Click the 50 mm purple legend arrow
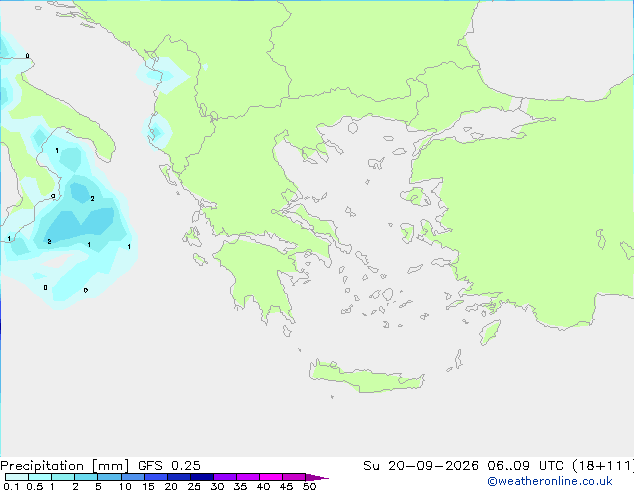This screenshot has height=490, width=634. coord(317,477)
